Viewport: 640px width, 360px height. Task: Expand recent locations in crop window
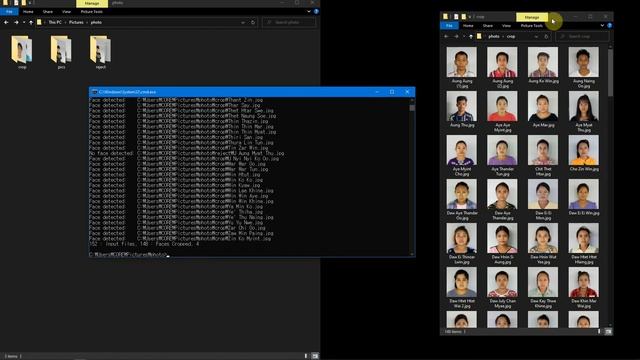tap(464, 36)
